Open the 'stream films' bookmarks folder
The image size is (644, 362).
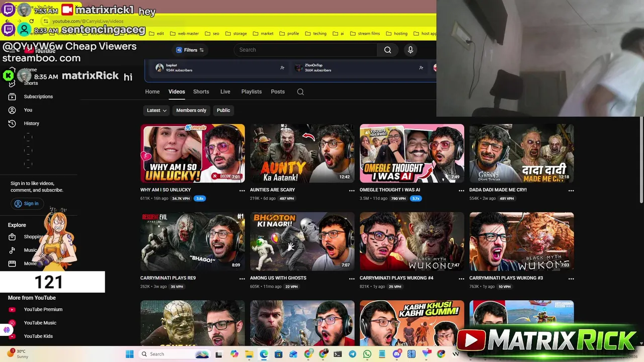365,34
